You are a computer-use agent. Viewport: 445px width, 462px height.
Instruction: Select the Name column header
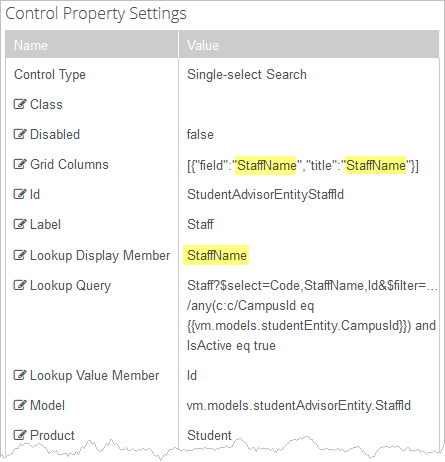click(92, 45)
